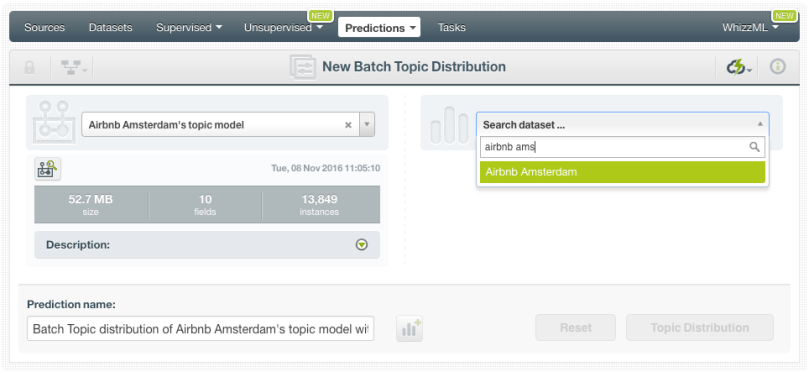The height and width of the screenshot is (372, 809).
Task: Click the 10 fields value
Action: [205, 199]
